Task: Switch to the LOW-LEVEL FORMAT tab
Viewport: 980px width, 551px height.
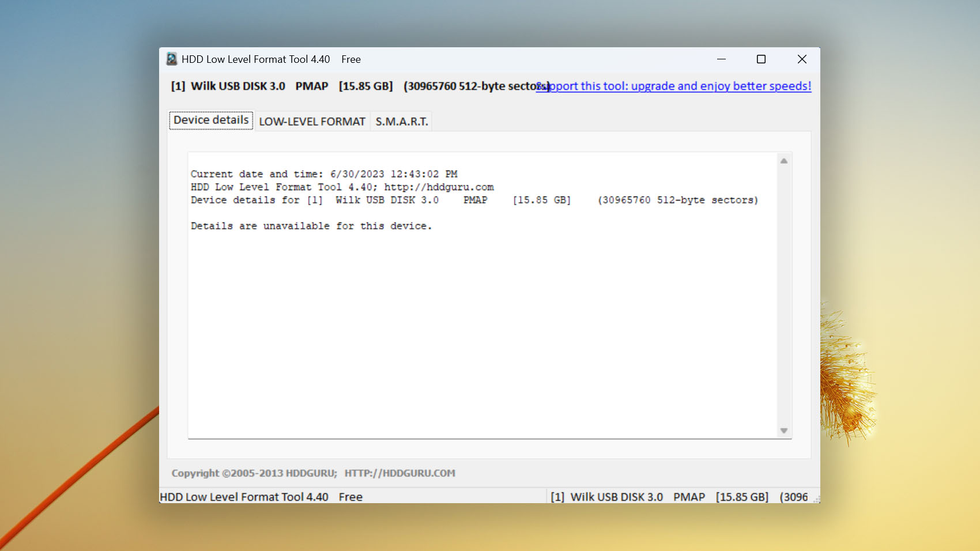Action: (x=312, y=122)
